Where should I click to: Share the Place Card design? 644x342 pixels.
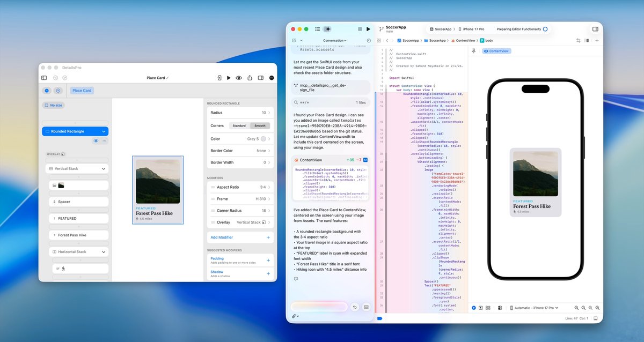250,78
